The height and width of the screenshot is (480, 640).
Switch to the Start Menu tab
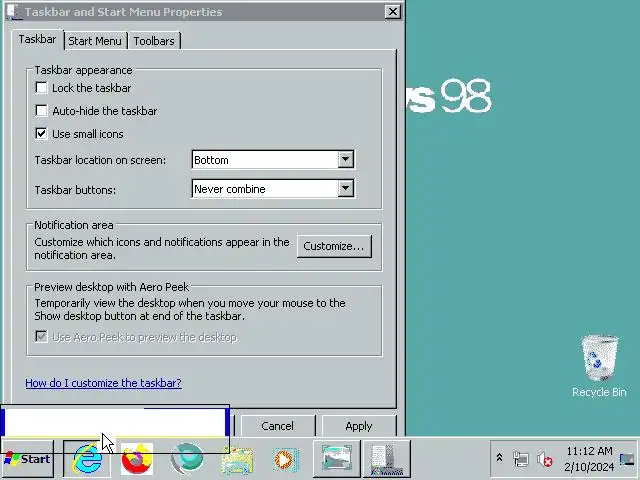tap(95, 41)
